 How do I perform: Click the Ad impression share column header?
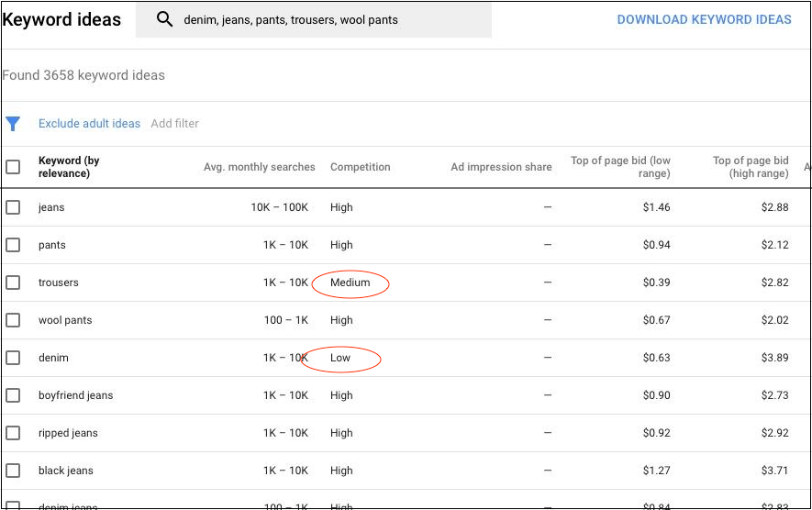tap(501, 167)
